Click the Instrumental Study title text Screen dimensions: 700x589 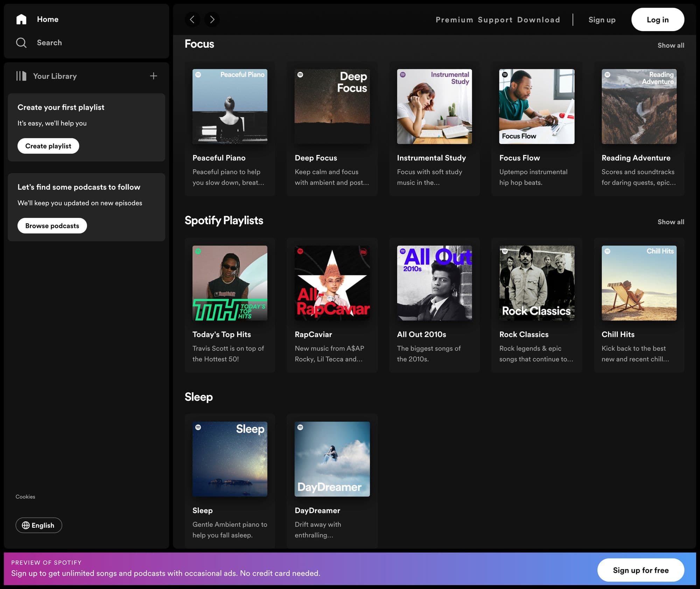431,158
